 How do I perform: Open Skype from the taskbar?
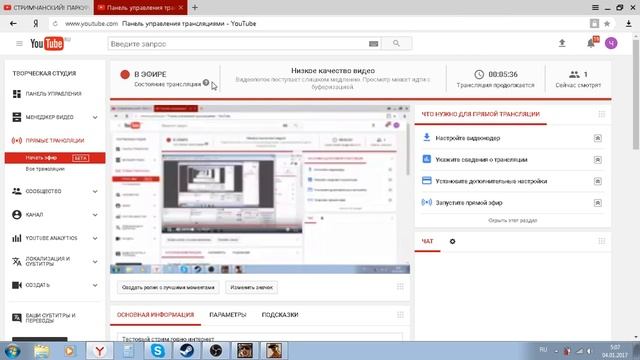coord(158,351)
